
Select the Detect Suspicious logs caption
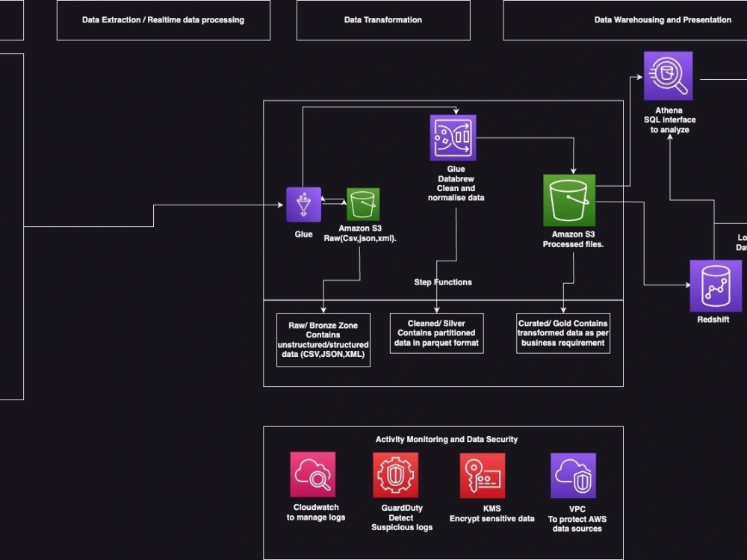click(x=402, y=521)
